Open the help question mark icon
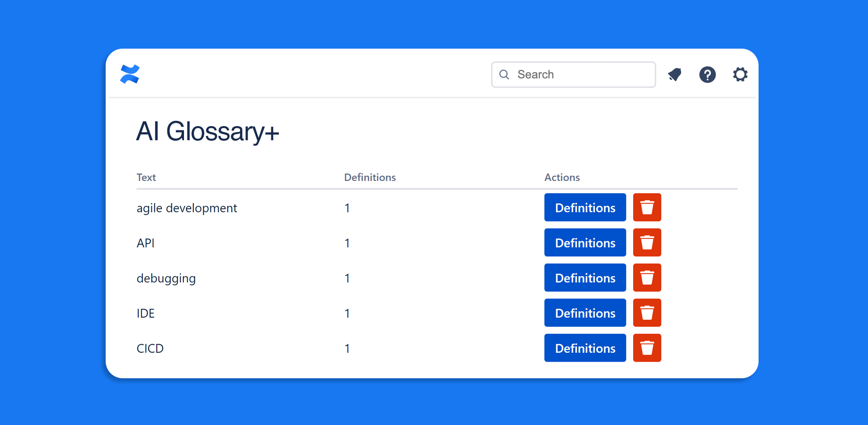The height and width of the screenshot is (425, 868). pos(707,75)
